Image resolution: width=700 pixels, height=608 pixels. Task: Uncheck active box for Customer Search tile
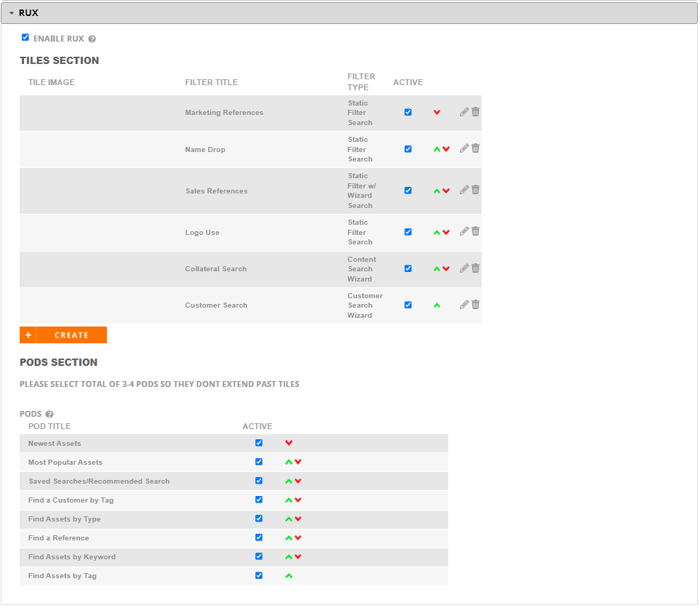(408, 305)
